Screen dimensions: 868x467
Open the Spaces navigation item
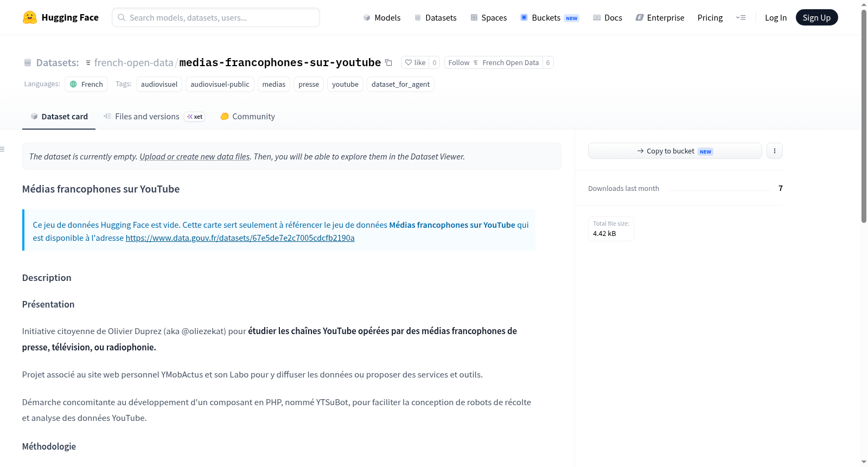(x=489, y=17)
